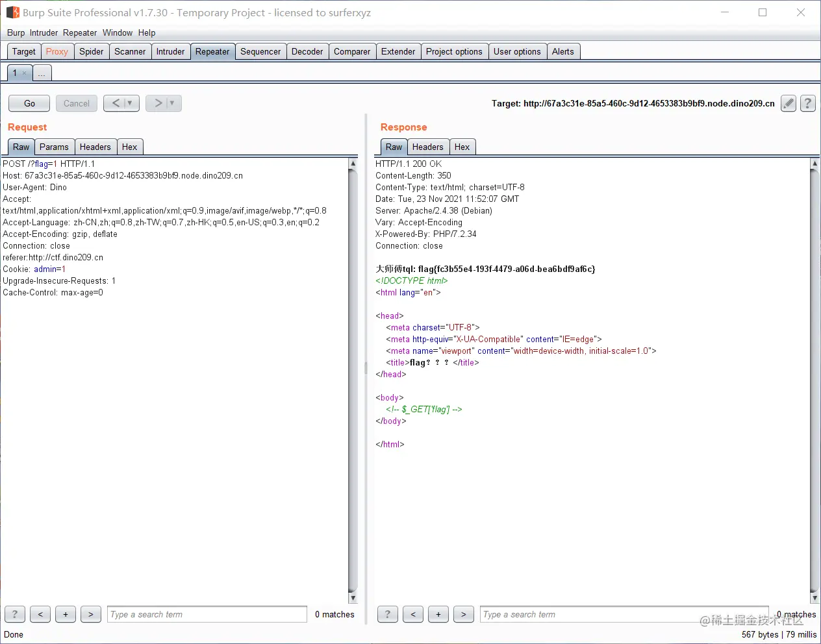Click request search help question icon
The width and height of the screenshot is (821, 644).
click(x=15, y=614)
